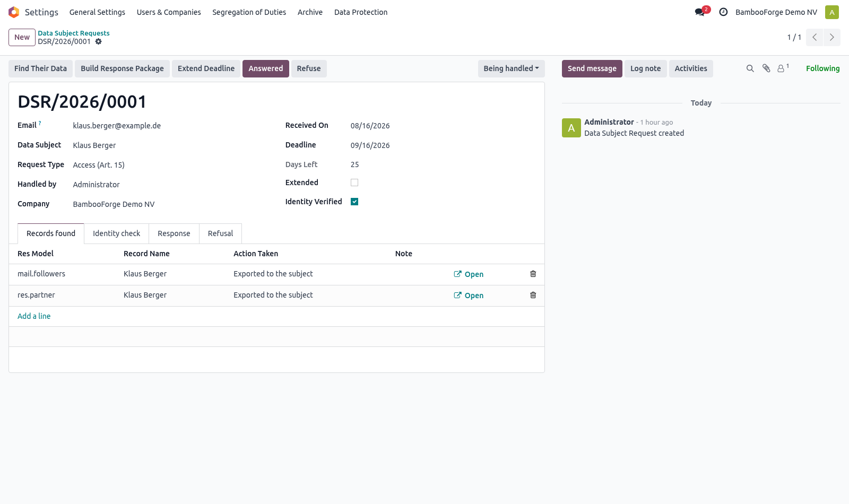This screenshot has height=504, width=849.
Task: Click the Email field help question mark
Action: pos(40,123)
